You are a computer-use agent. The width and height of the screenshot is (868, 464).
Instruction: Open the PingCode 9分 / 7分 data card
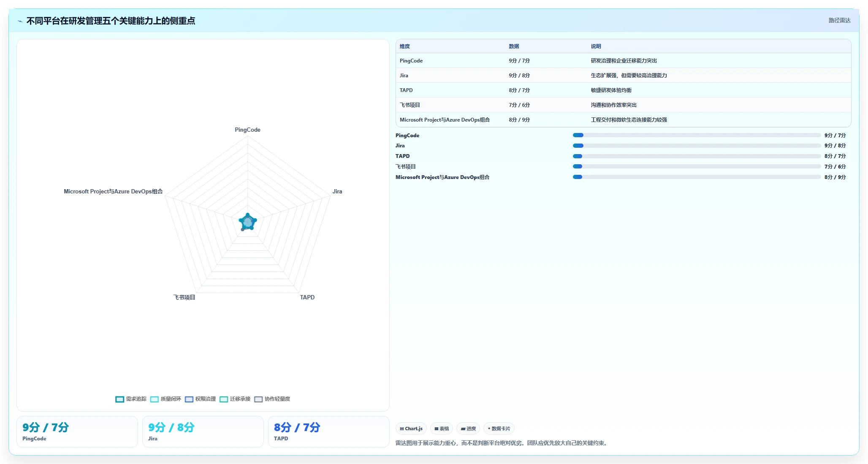[x=77, y=431]
